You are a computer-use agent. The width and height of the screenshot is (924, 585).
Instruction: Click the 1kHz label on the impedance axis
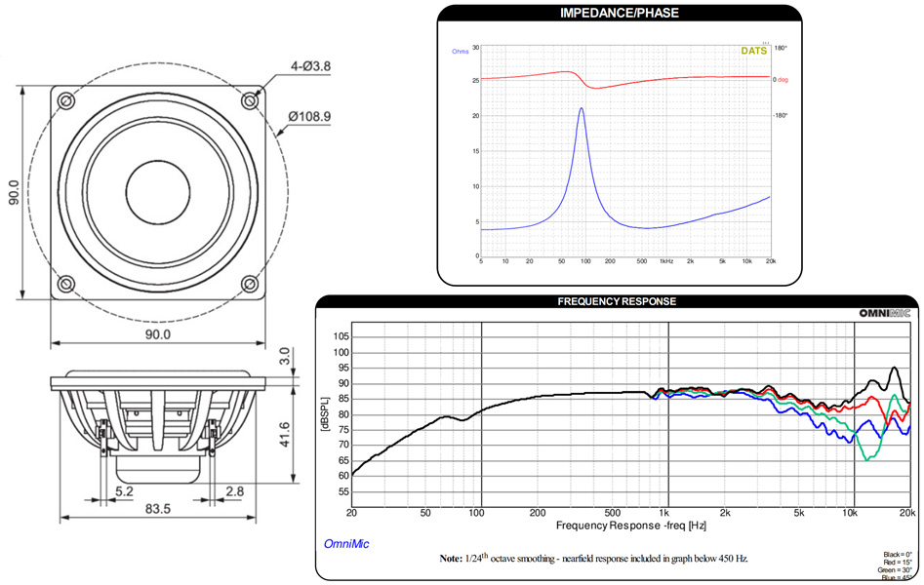665,261
